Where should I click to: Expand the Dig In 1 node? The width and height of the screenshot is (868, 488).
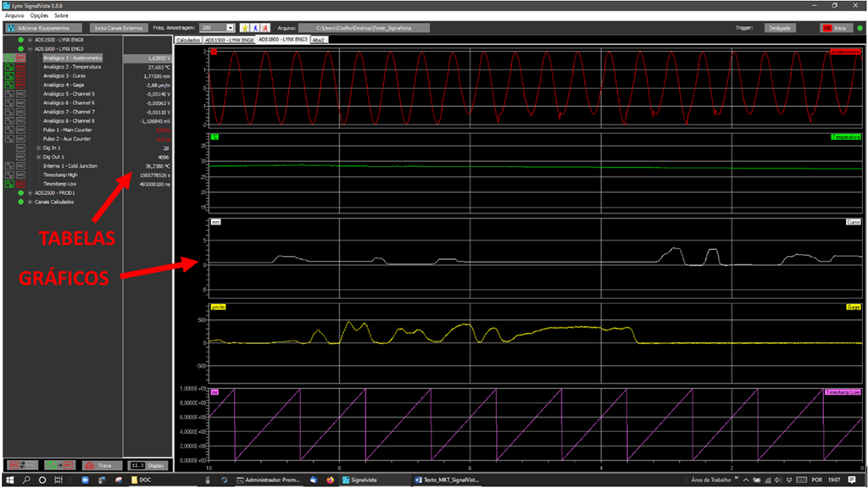(38, 147)
